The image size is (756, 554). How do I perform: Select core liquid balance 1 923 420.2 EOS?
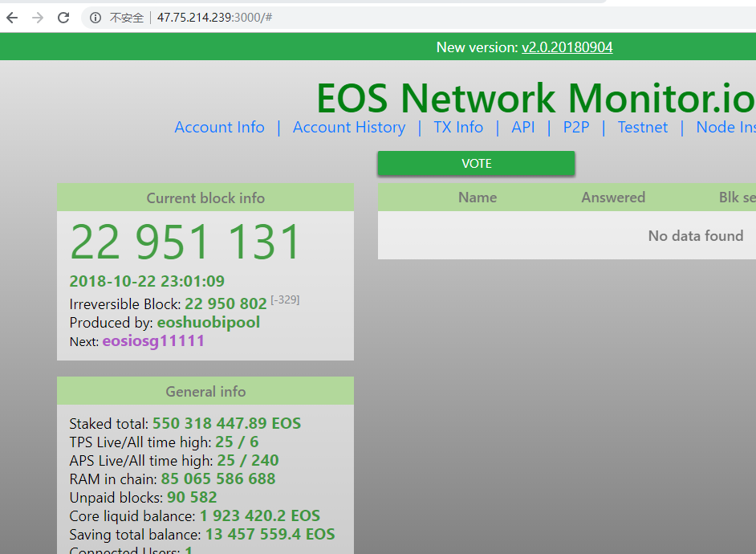click(260, 516)
